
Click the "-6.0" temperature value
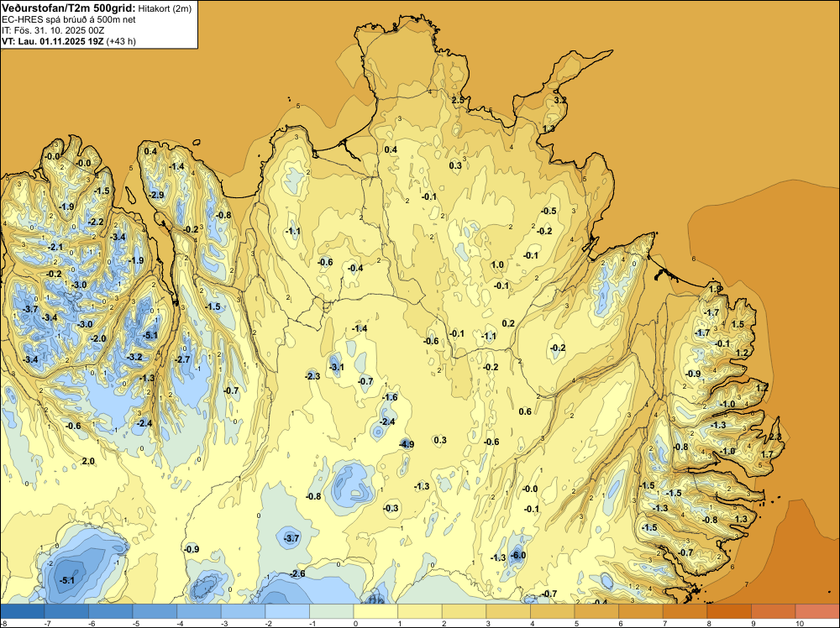(518, 555)
